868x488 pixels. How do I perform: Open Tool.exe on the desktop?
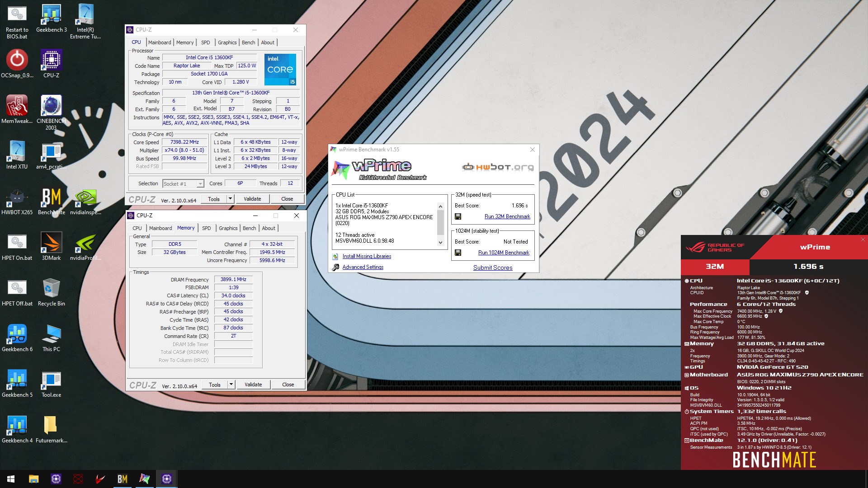click(x=52, y=383)
